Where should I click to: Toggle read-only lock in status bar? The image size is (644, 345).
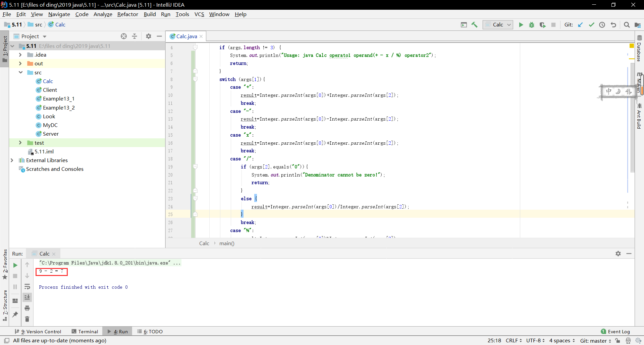pyautogui.click(x=618, y=341)
